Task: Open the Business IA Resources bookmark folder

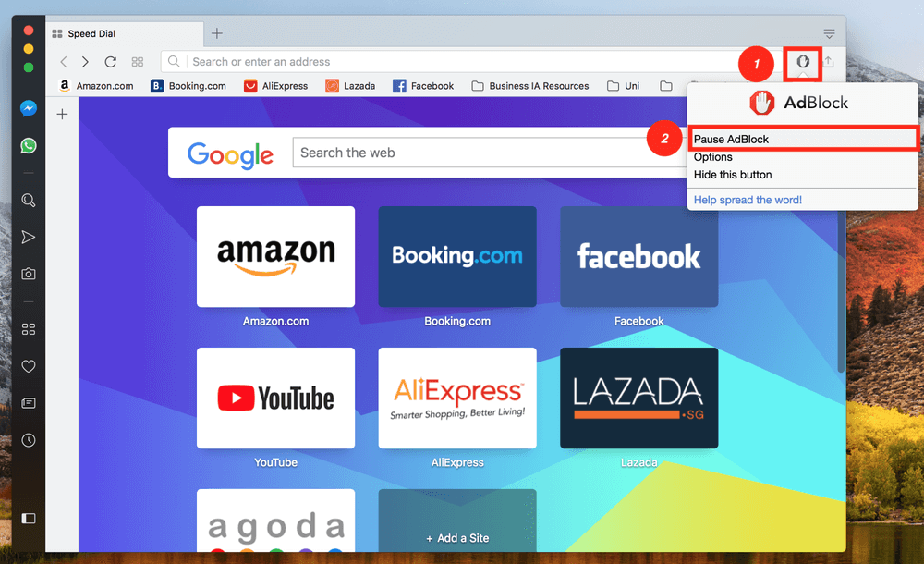Action: tap(529, 86)
